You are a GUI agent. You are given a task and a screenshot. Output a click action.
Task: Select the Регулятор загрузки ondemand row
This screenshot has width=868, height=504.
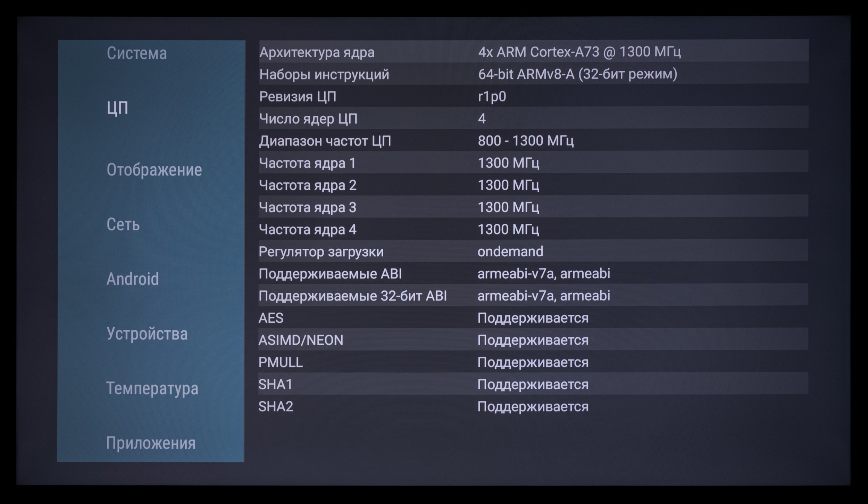coord(533,251)
